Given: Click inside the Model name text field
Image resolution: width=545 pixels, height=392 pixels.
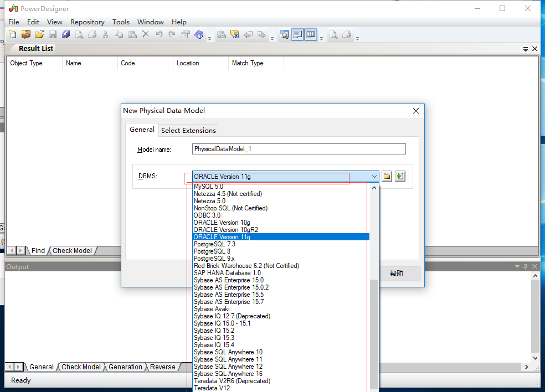Looking at the screenshot, I should click(x=299, y=148).
